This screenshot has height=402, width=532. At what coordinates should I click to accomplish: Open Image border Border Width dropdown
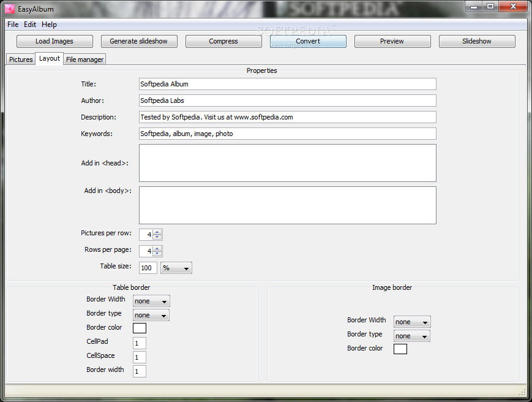point(412,322)
